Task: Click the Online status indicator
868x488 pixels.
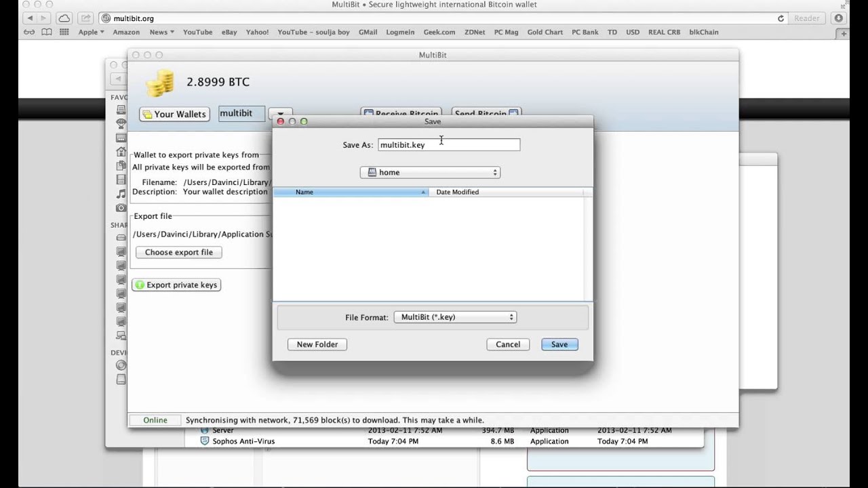Action: (155, 420)
